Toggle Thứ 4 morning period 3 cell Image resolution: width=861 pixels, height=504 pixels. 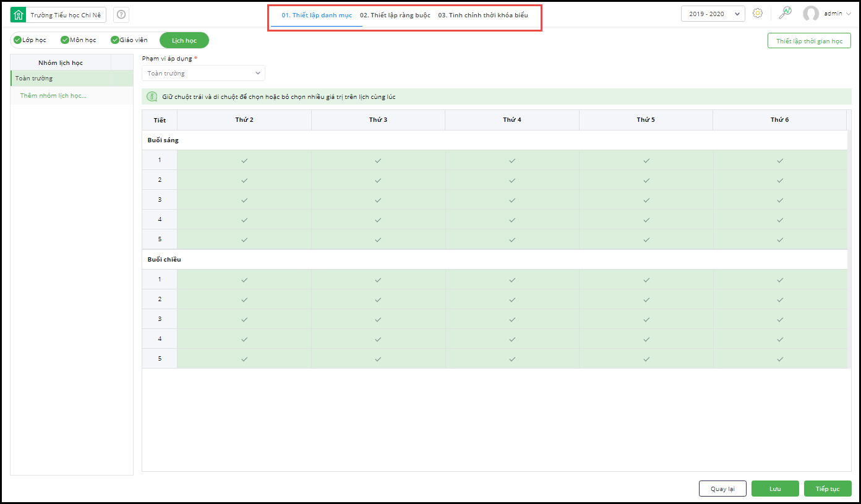pos(512,200)
